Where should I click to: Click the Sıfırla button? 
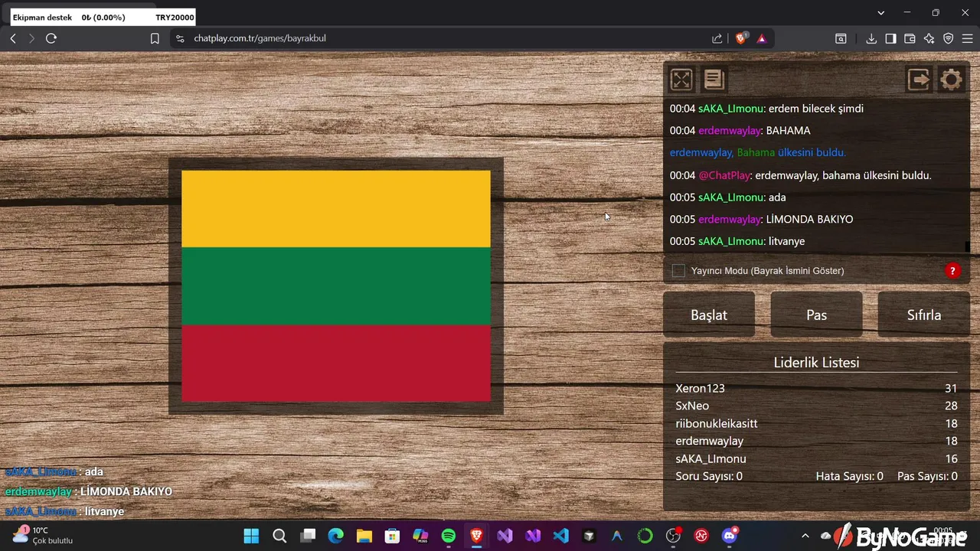pos(924,315)
